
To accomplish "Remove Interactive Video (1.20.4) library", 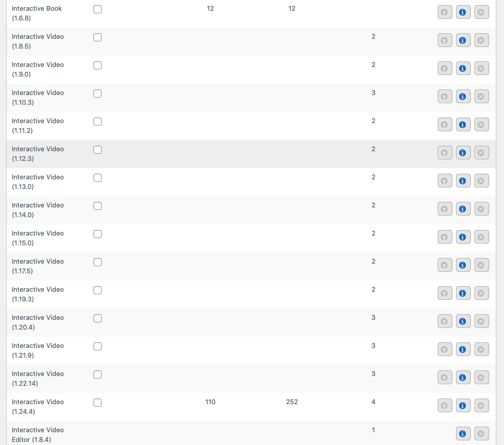I will point(482,321).
